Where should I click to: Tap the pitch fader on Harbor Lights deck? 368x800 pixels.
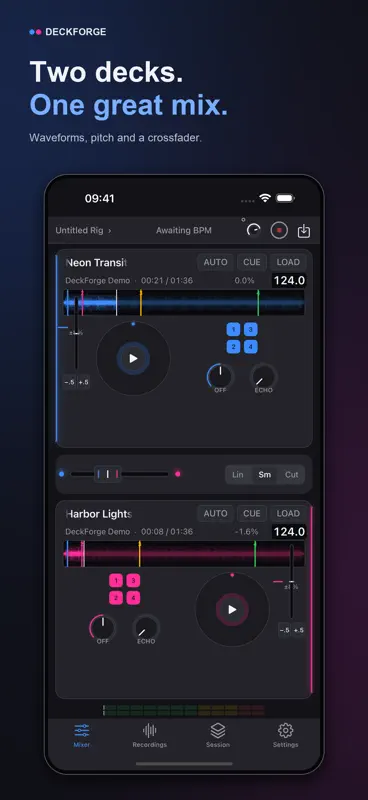[291, 583]
